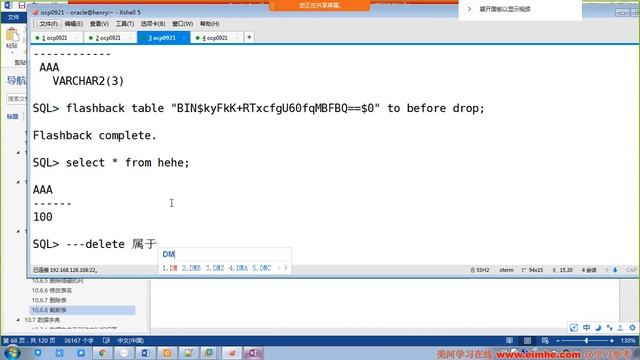
Task: Click the OneNote icon in taskbar
Action: [x=253, y=353]
